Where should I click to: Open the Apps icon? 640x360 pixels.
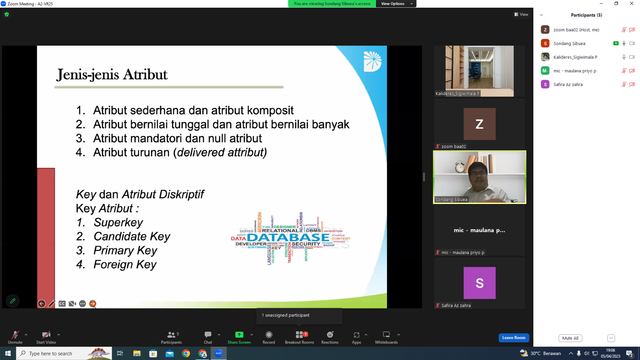(x=356, y=335)
